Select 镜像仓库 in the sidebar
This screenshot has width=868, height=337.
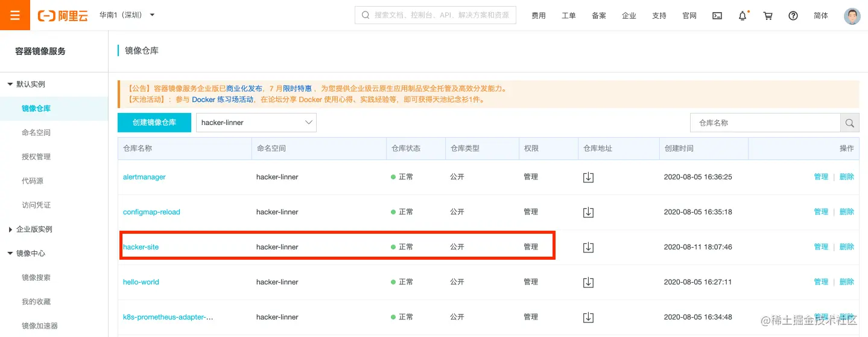[36, 109]
